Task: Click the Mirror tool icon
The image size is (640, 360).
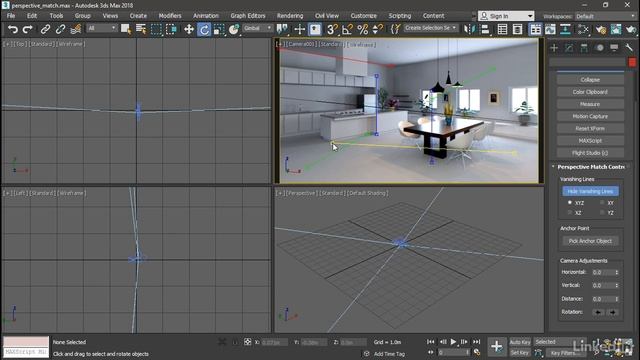Action: [x=470, y=29]
